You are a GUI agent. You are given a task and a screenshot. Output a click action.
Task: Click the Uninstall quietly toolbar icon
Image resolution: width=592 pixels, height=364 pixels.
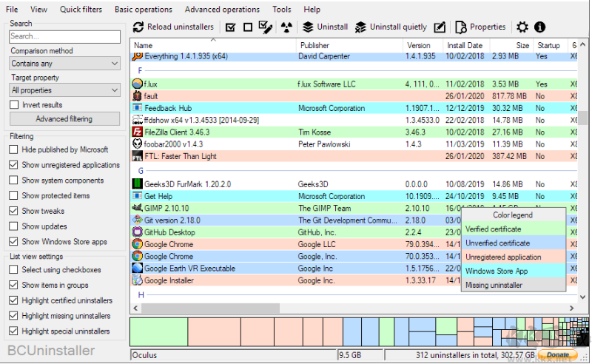(361, 27)
